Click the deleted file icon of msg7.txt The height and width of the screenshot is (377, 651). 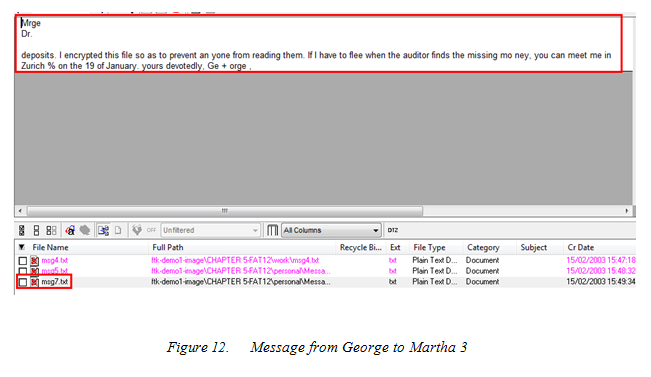coord(34,282)
